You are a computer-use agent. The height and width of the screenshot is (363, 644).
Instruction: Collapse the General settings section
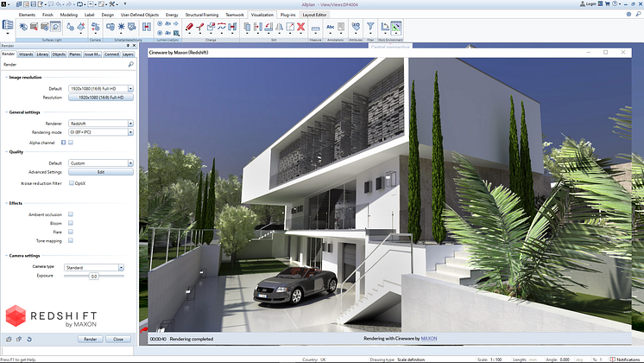coord(6,112)
